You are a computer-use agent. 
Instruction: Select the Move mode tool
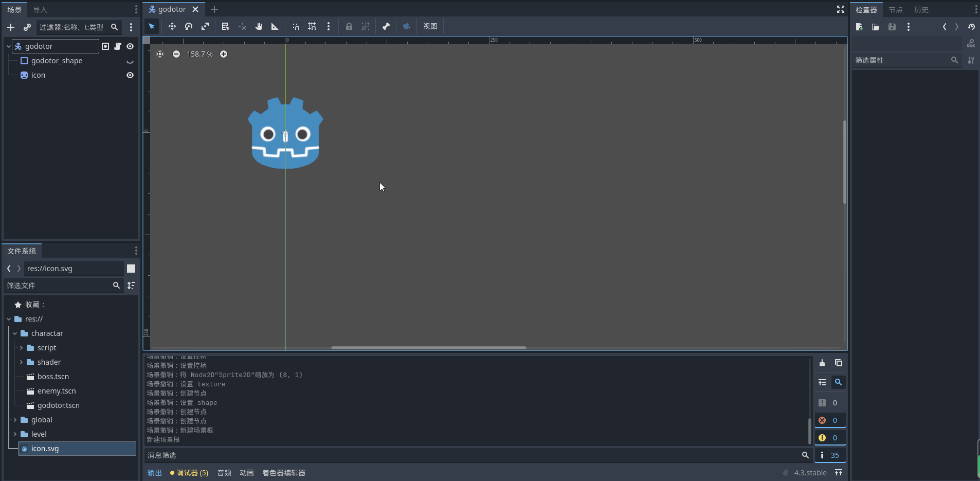pyautogui.click(x=172, y=26)
